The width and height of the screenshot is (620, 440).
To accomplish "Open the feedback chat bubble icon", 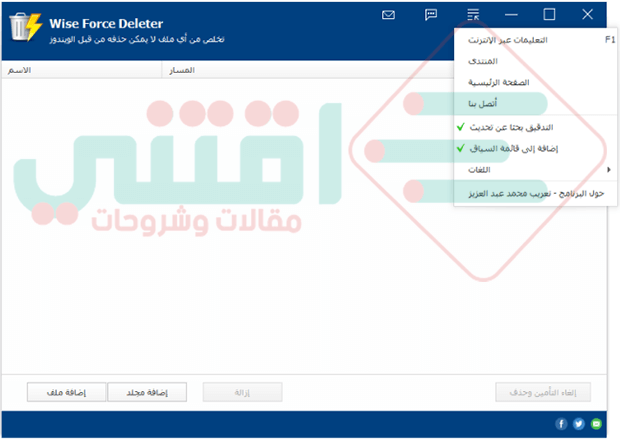I will [431, 15].
